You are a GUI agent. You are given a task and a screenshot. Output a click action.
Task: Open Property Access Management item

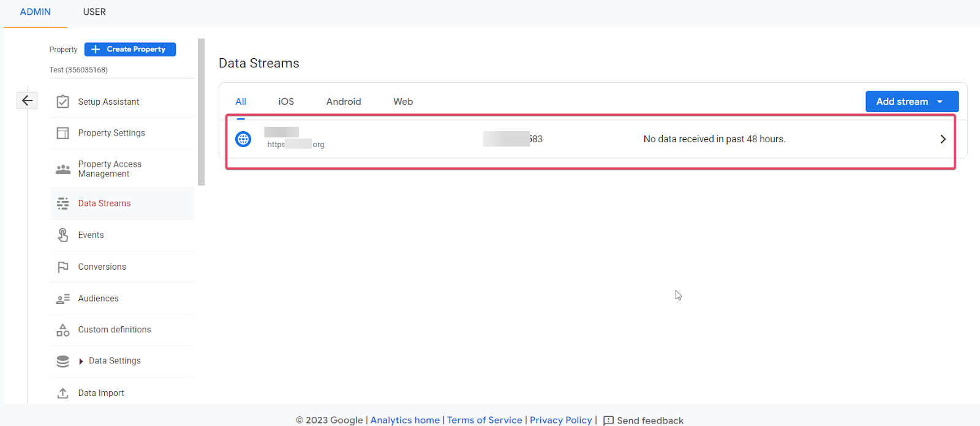[x=123, y=169]
